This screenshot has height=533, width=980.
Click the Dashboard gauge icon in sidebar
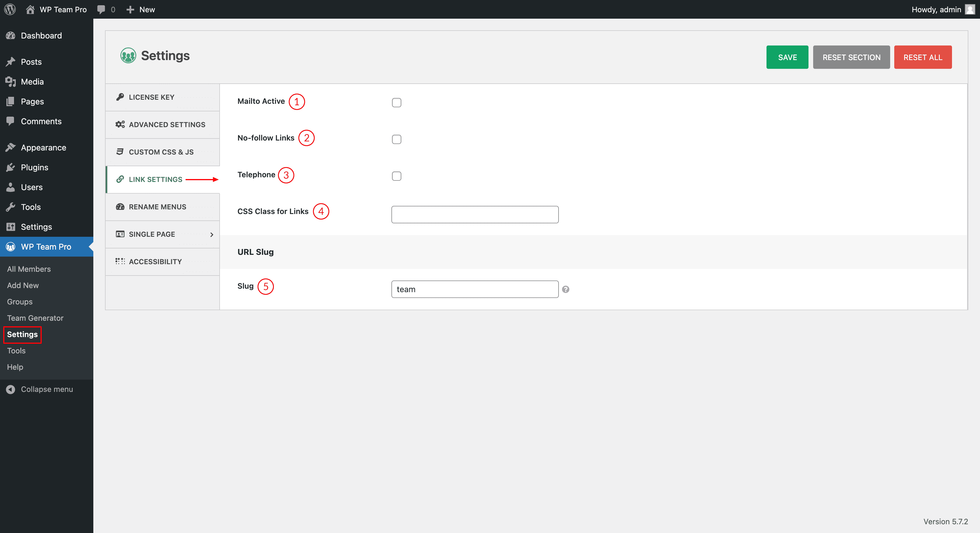(x=11, y=36)
